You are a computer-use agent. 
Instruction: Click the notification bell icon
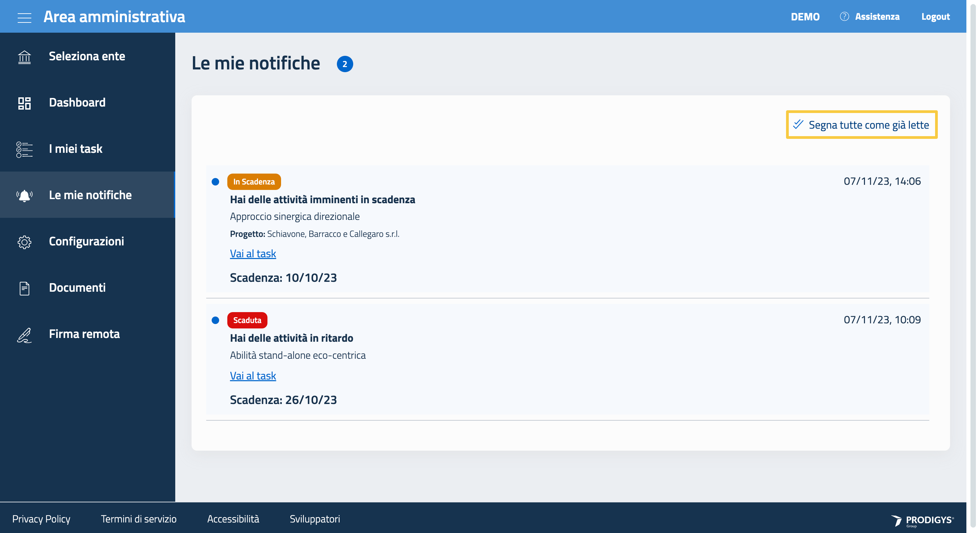point(24,196)
